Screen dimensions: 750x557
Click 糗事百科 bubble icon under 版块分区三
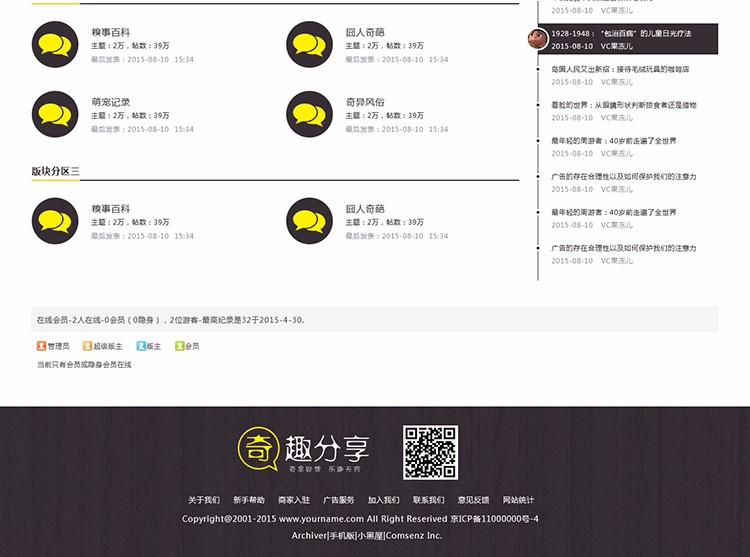click(x=55, y=221)
